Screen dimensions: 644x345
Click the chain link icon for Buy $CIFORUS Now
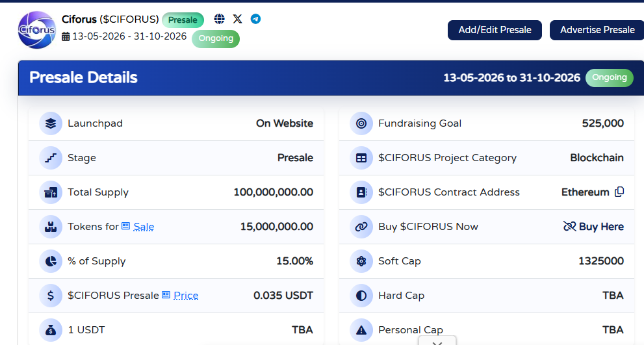361,227
